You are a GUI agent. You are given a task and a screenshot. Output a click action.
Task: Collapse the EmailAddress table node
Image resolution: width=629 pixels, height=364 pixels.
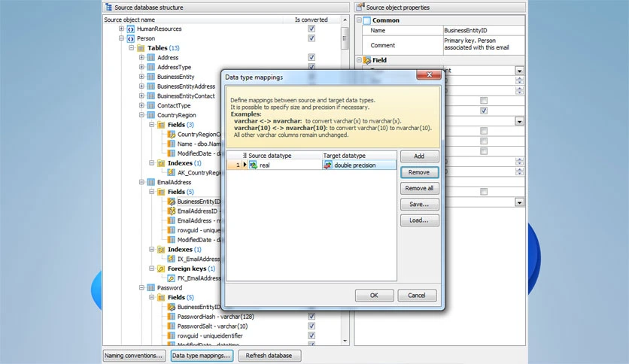pos(141,183)
